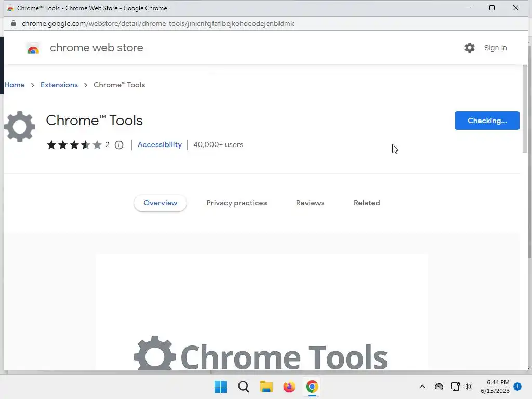Viewport: 532px width, 399px height.
Task: Click the rating info circle icon
Action: [119, 145]
